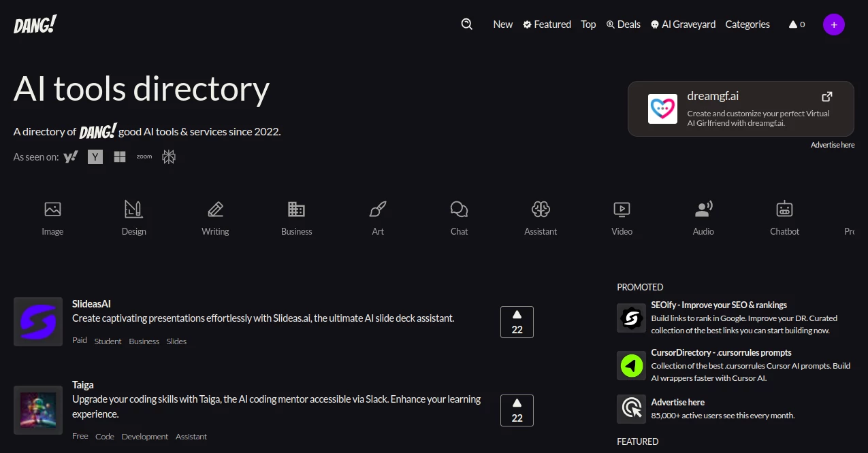Screen dimensions: 868x453
Task: Click dreamgf.ai ad title
Action: 713,96
